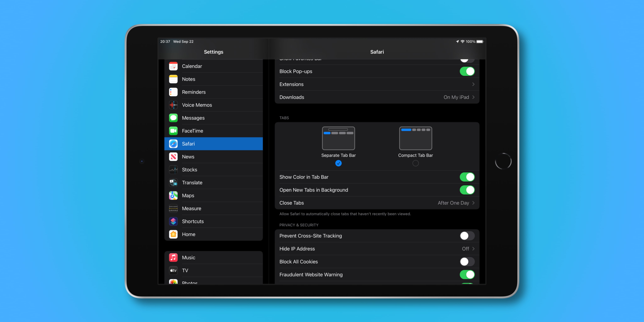644x322 pixels.
Task: Open the Notes settings row
Action: coord(214,79)
